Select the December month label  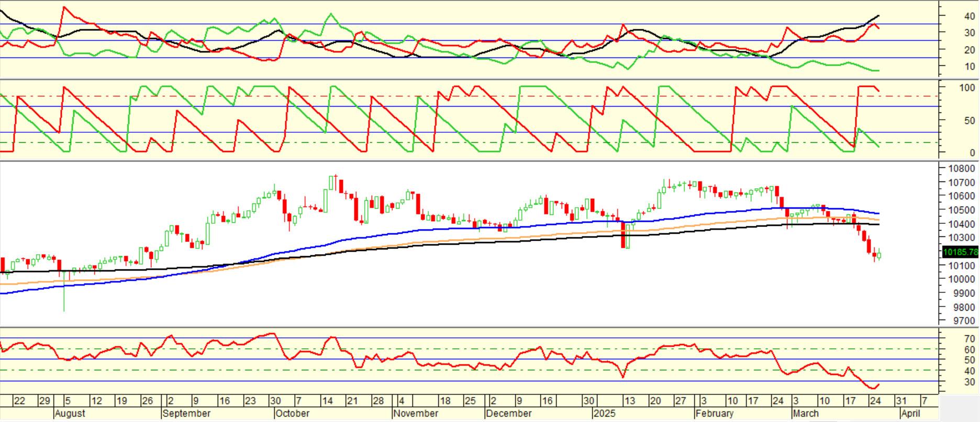click(508, 413)
